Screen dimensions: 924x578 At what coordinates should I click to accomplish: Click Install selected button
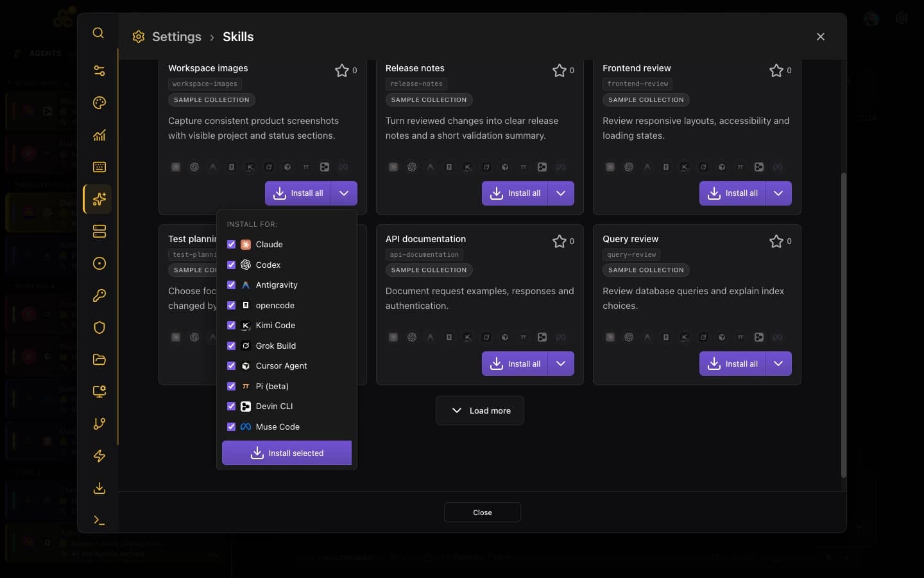pos(287,453)
